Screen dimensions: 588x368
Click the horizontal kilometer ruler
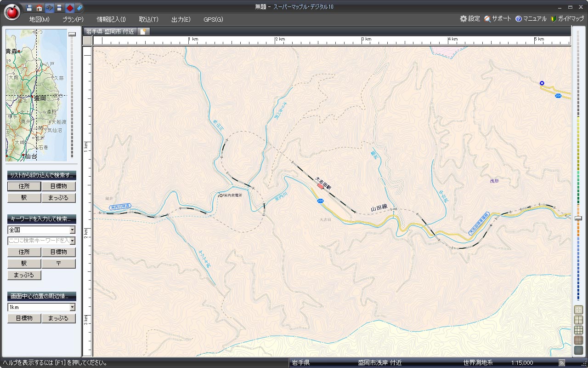point(332,40)
